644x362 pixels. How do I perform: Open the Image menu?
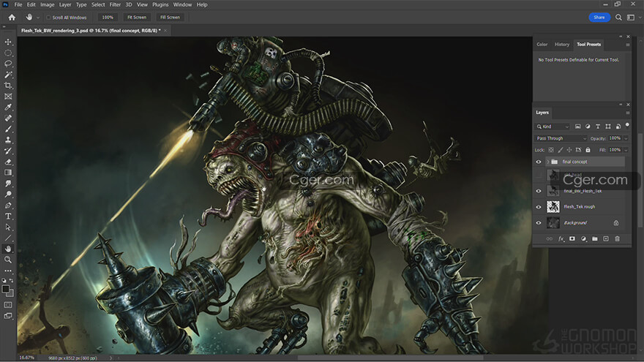(x=48, y=4)
